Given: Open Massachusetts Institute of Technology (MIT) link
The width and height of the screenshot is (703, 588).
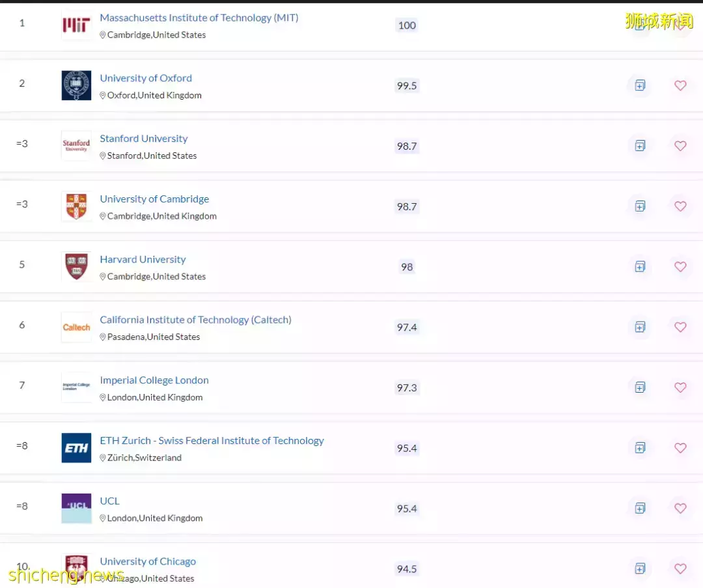Looking at the screenshot, I should tap(199, 18).
